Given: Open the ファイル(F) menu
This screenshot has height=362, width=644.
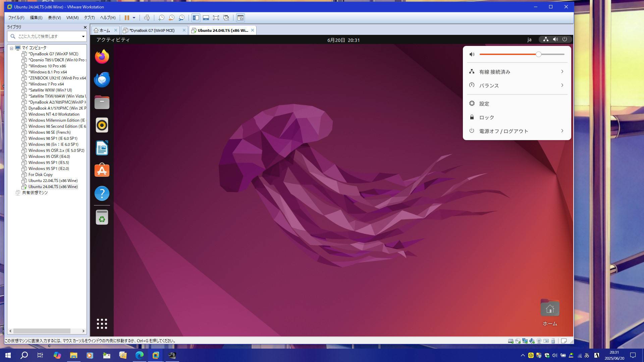Looking at the screenshot, I should (16, 18).
